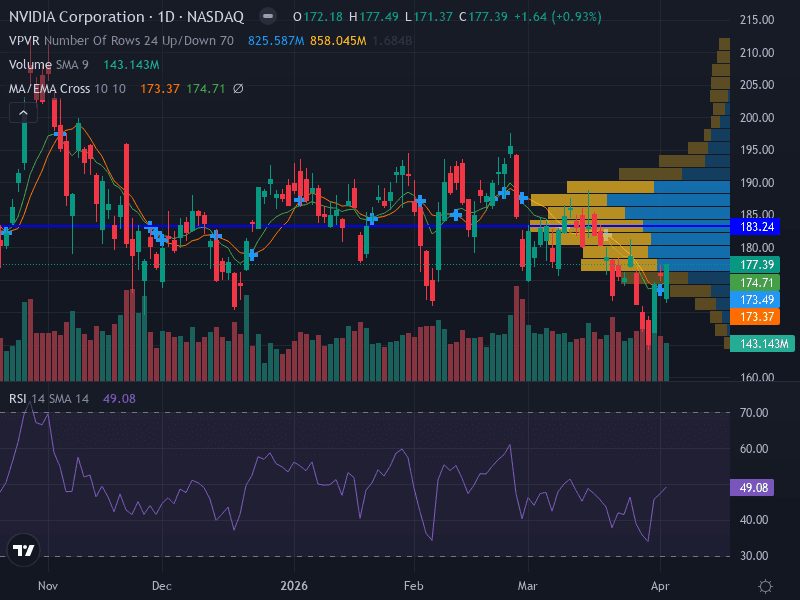Screen dimensions: 800x600
Task: Click the Nov date label on time axis
Action: 48,586
